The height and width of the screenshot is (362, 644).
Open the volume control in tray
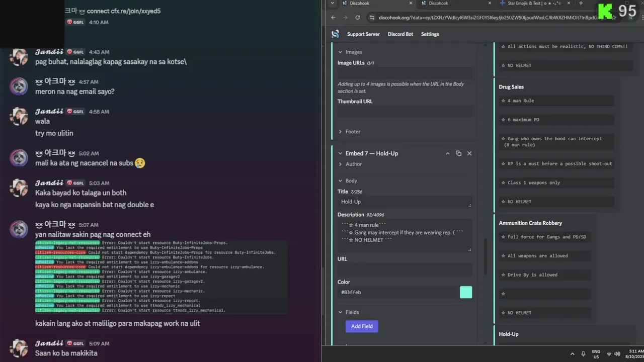point(618,354)
